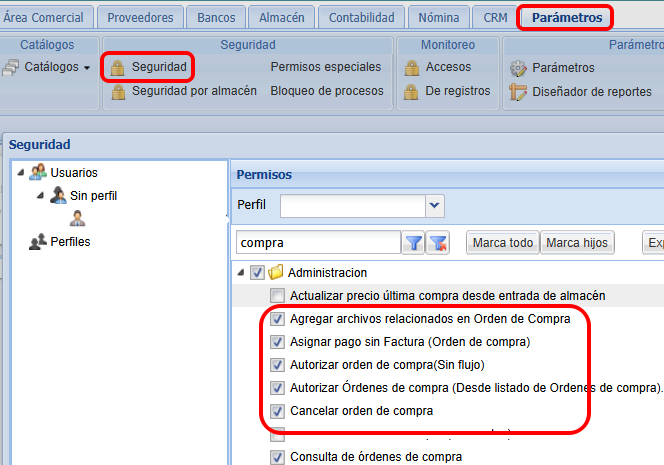Select the Parámetros tab
The height and width of the screenshot is (465, 664).
567,18
